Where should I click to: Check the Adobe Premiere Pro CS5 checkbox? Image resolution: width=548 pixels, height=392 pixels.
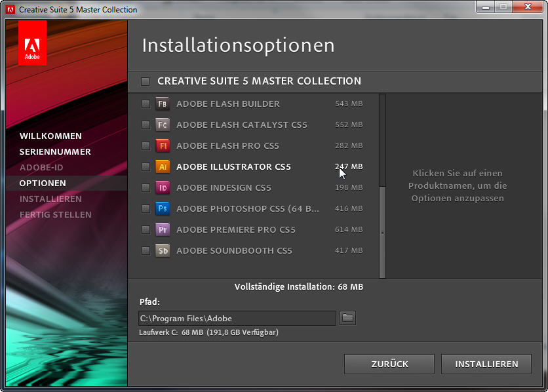pos(146,229)
